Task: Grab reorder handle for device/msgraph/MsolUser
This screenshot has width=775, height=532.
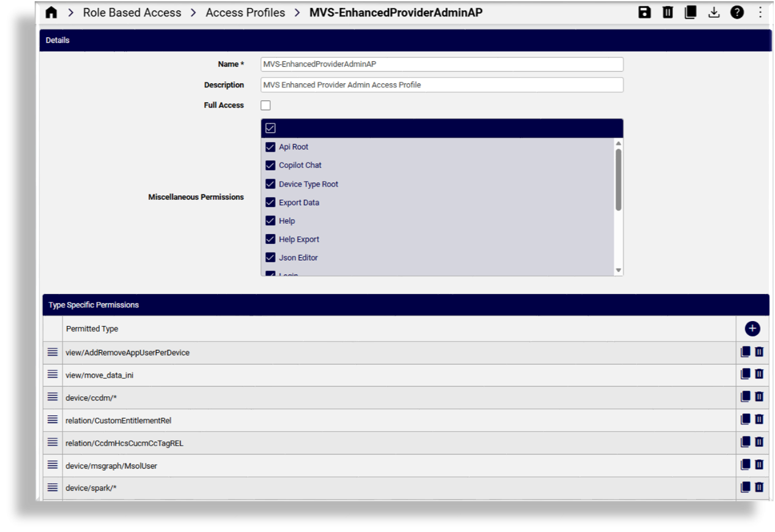Action: (x=53, y=465)
